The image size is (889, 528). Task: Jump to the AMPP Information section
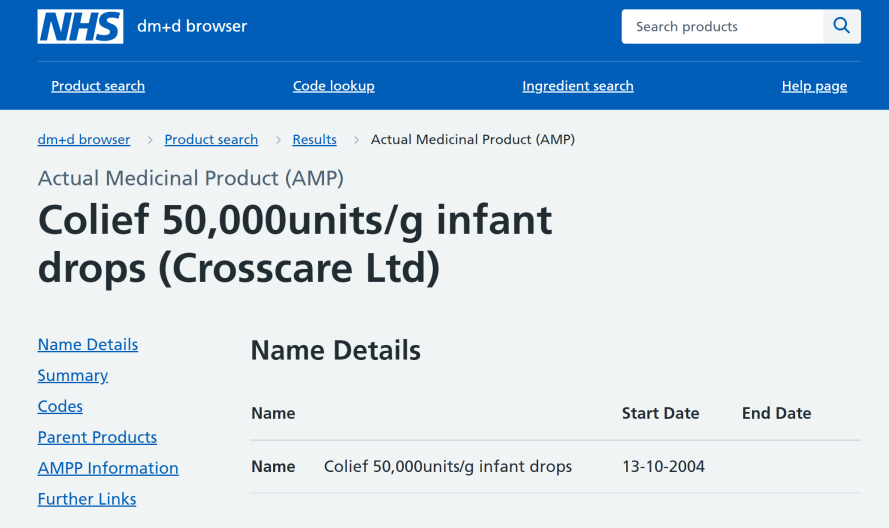pos(108,468)
